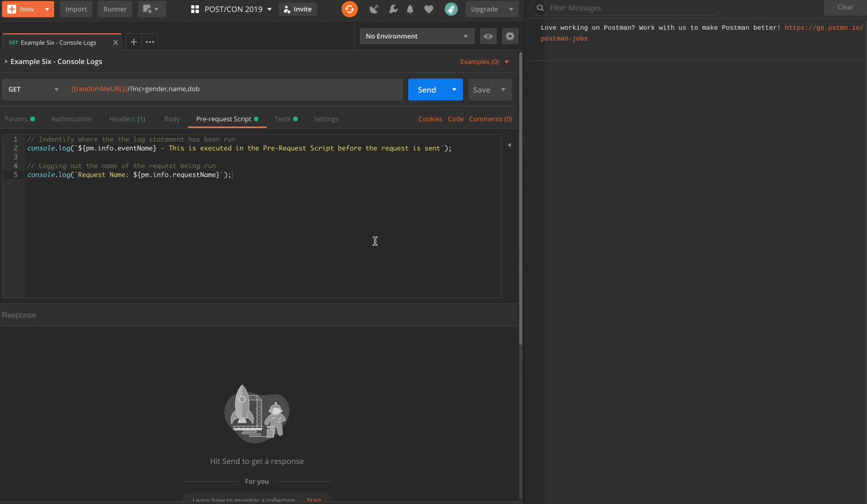Click the Import button
The height and width of the screenshot is (504, 867).
point(76,9)
